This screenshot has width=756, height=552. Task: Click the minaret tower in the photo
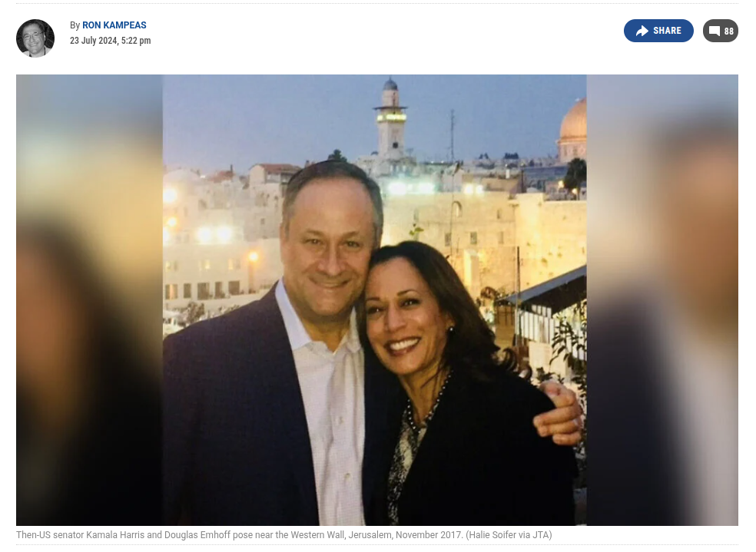click(x=391, y=118)
